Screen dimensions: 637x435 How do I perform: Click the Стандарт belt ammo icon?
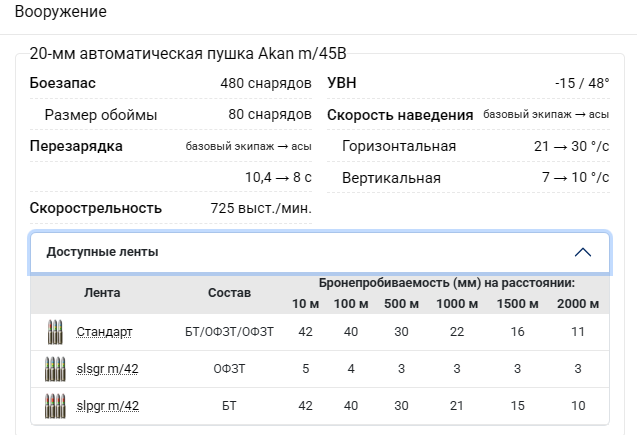tap(54, 332)
